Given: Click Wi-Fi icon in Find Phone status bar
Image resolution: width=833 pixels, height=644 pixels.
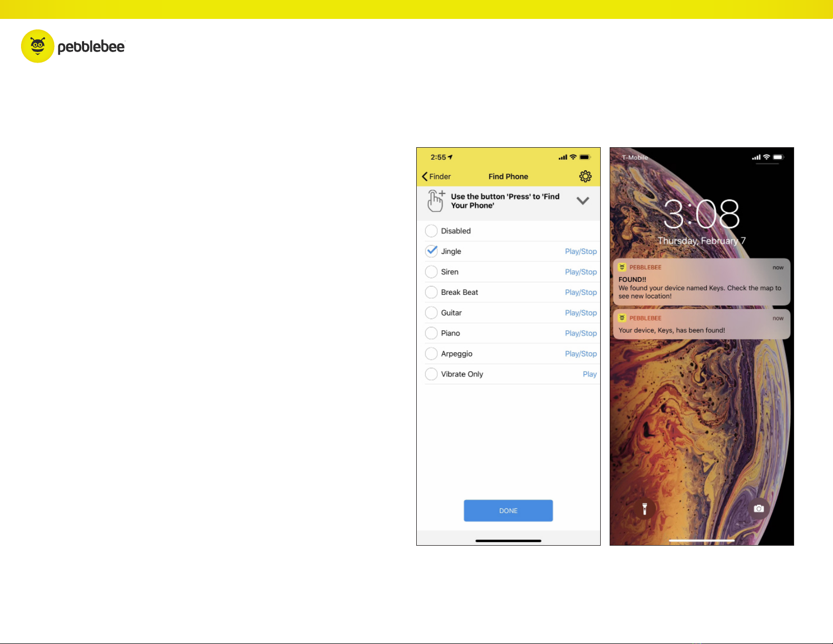Looking at the screenshot, I should (573, 157).
